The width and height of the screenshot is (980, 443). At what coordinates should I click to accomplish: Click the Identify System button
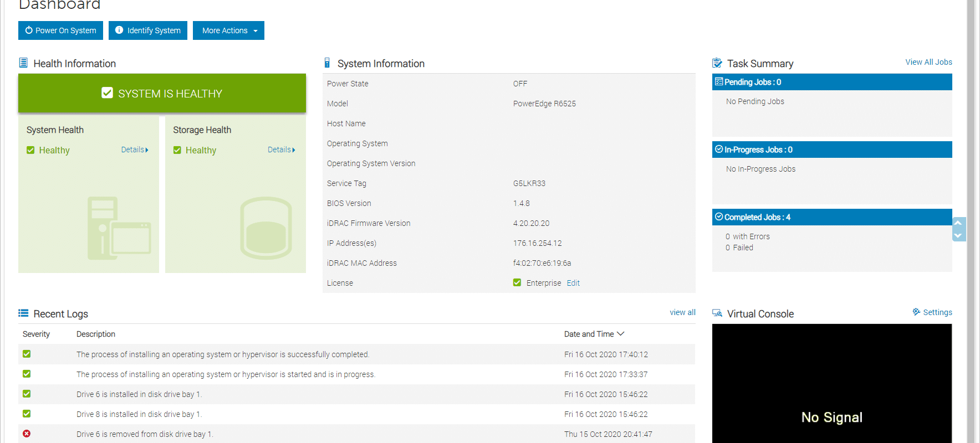[x=148, y=30]
